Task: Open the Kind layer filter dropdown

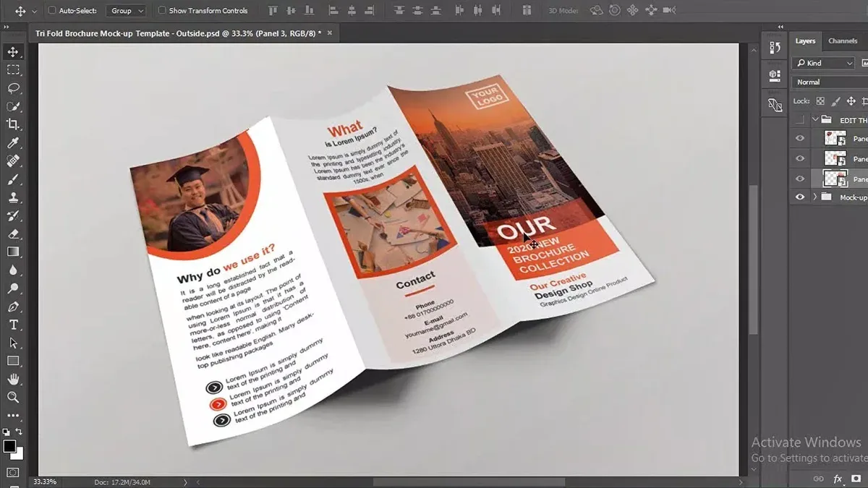Action: point(824,63)
